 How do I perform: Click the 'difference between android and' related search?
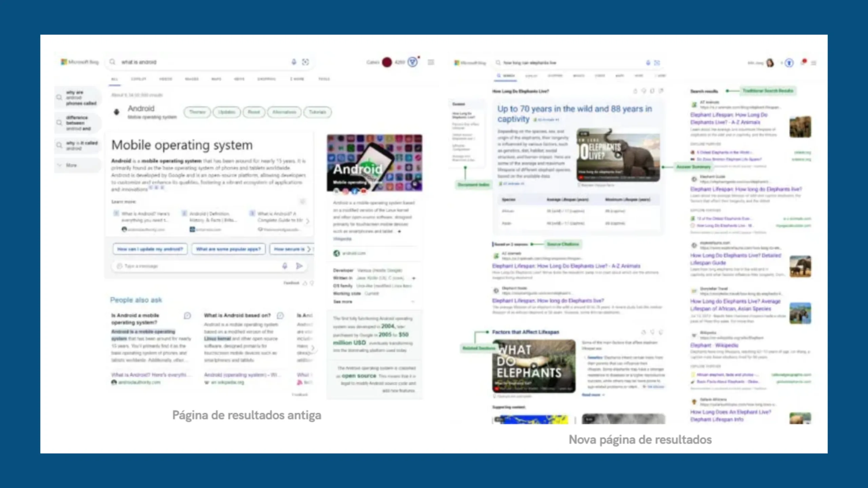[x=78, y=123]
